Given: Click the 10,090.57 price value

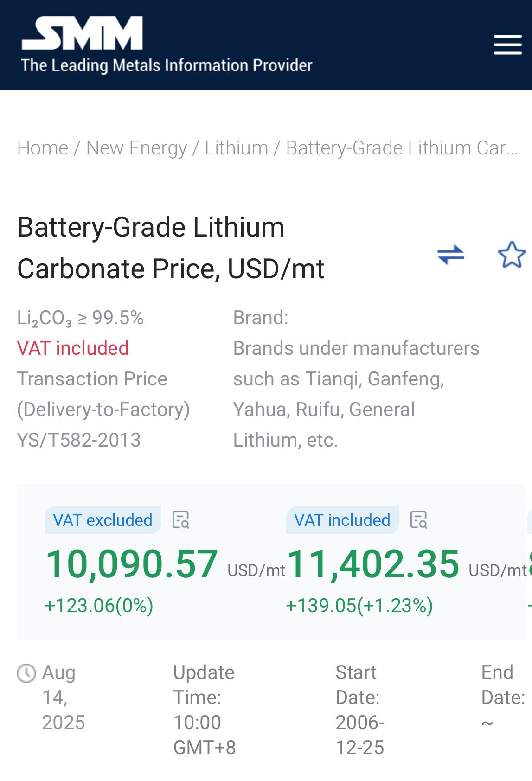Looking at the screenshot, I should (x=132, y=564).
